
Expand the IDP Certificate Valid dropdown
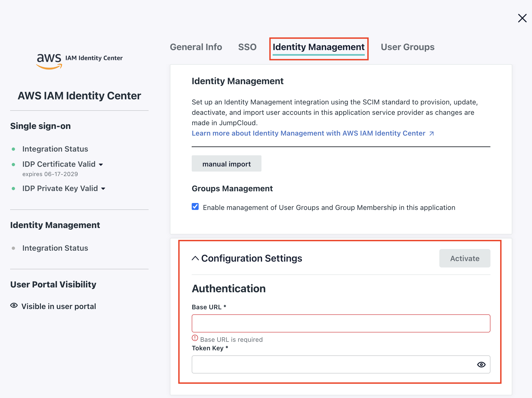pos(101,164)
